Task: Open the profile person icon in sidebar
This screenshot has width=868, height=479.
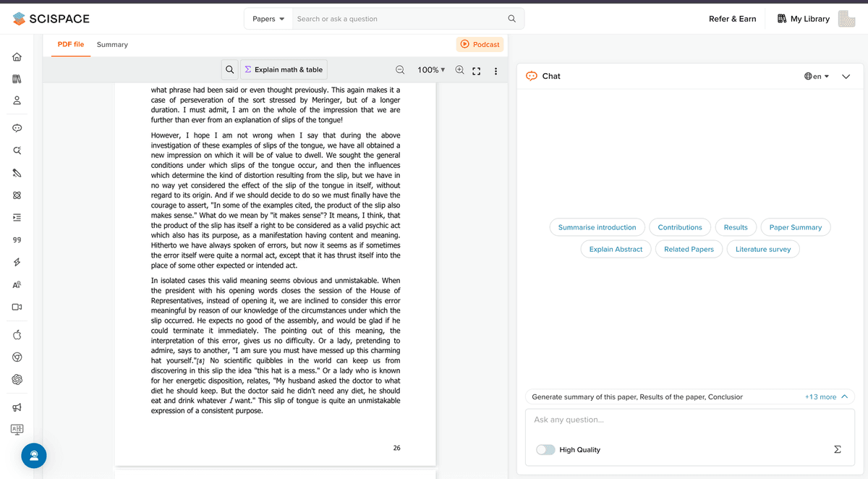Action: click(17, 101)
